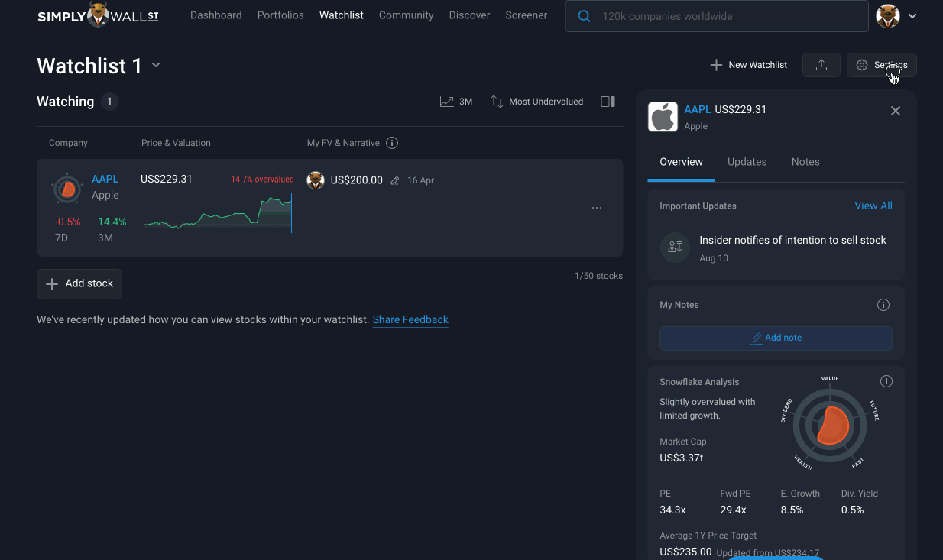Click Fwd PE value 29.4x

[x=733, y=510]
